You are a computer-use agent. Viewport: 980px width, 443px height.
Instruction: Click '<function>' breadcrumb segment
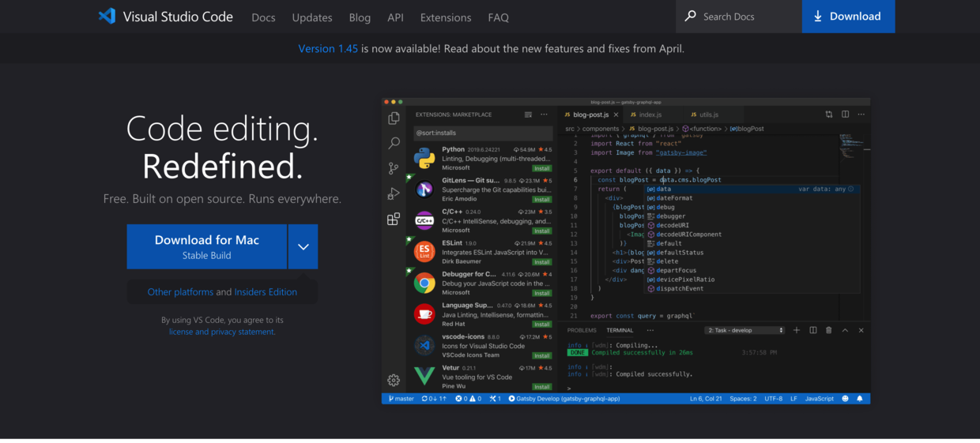pos(705,129)
